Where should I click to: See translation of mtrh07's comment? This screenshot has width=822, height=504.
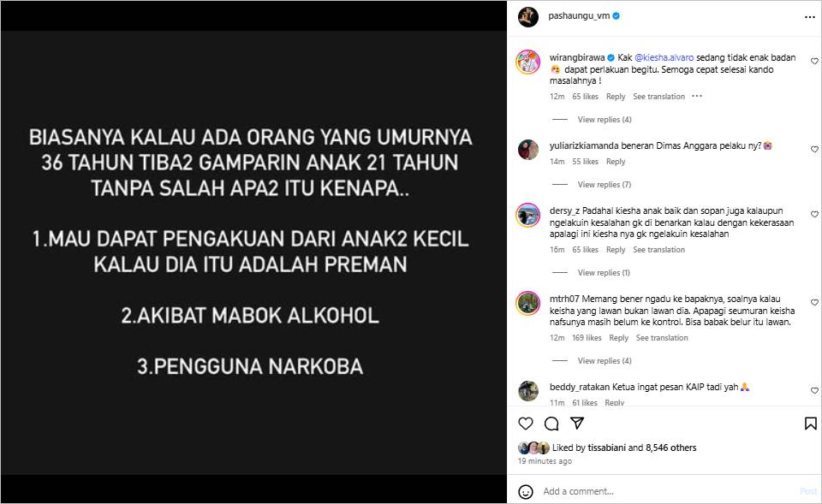(662, 338)
